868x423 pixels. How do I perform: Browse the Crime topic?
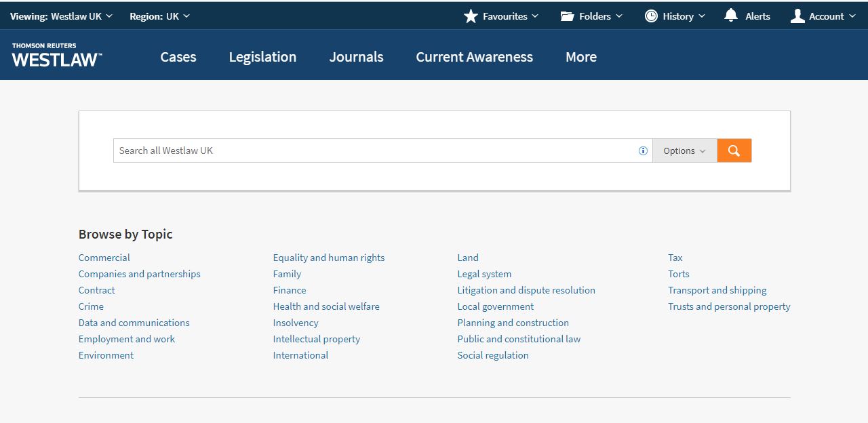click(91, 306)
